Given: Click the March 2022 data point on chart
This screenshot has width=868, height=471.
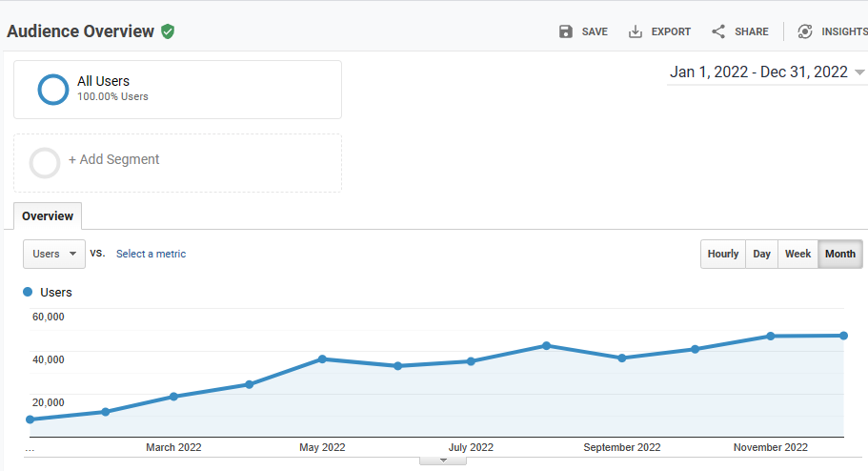Looking at the screenshot, I should coord(173,397).
